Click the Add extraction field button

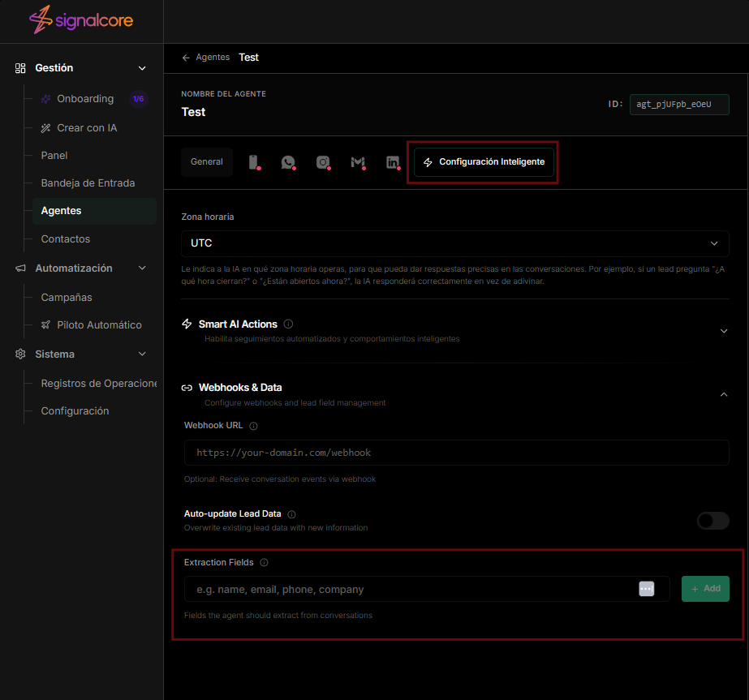[x=705, y=589]
